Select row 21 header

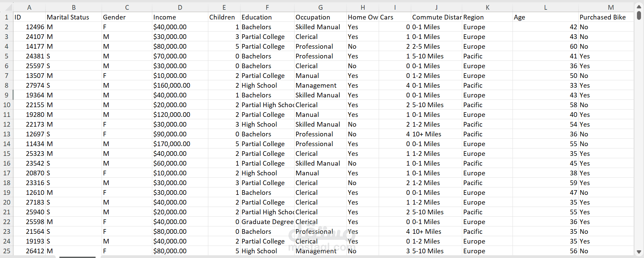(6, 212)
